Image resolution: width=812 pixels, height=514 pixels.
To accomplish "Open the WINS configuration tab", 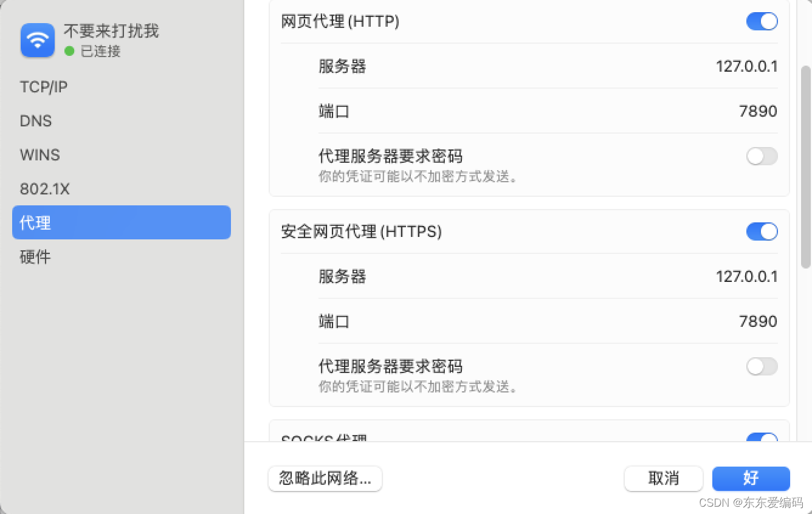I will coord(40,155).
